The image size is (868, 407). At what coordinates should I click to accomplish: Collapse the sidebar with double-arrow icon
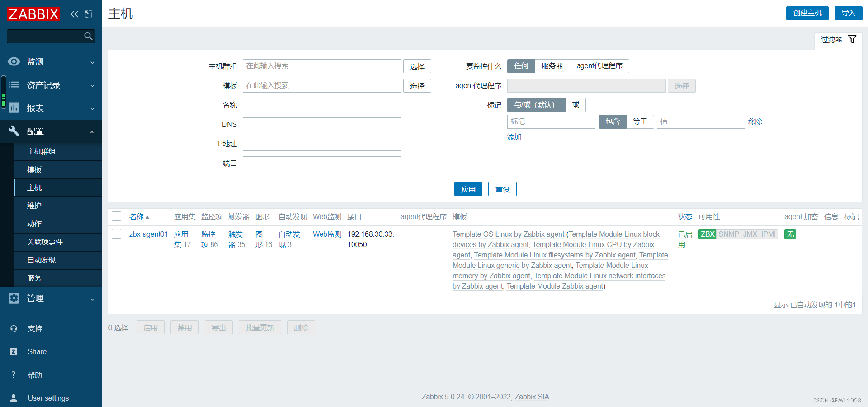(74, 14)
